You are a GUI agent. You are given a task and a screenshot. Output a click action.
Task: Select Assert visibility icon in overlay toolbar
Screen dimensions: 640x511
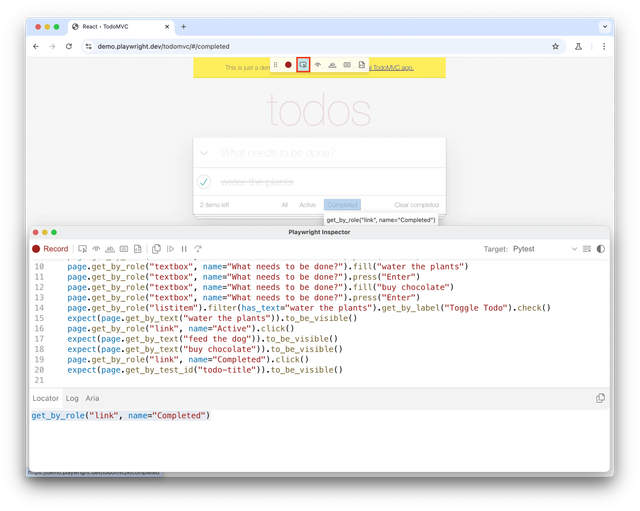pos(318,64)
